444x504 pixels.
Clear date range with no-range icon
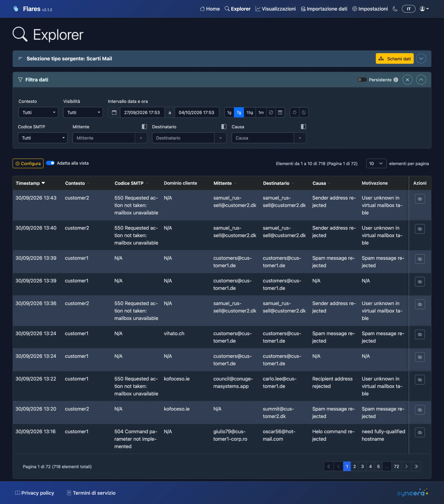coord(271,112)
